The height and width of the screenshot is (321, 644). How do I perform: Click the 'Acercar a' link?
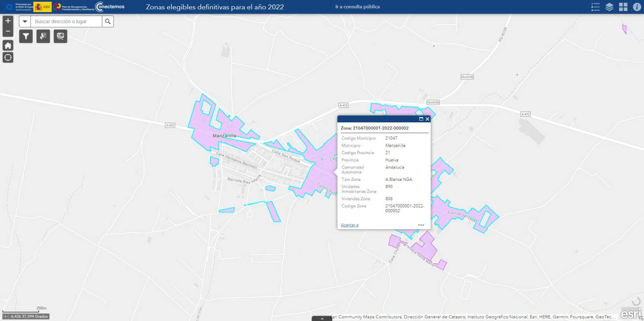[x=349, y=225]
